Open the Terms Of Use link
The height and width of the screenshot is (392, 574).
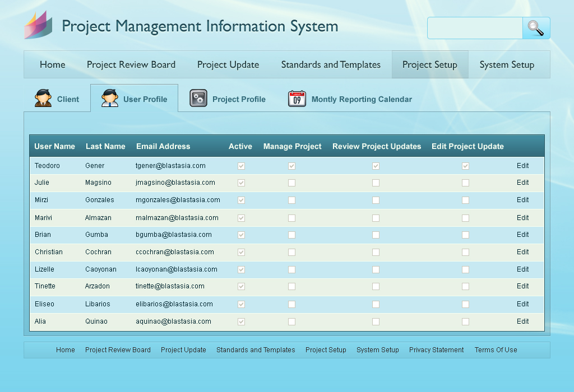[x=496, y=350]
